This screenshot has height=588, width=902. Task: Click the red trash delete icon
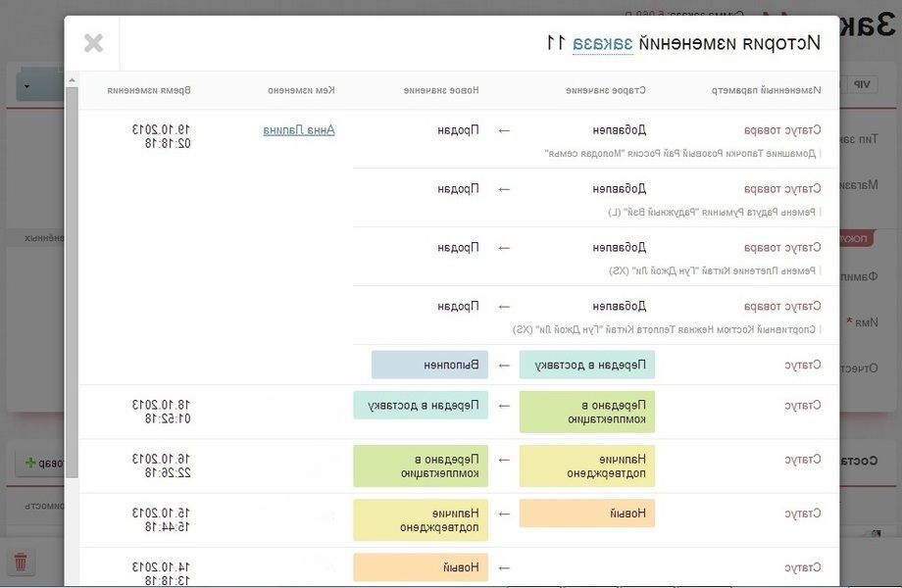click(x=21, y=563)
